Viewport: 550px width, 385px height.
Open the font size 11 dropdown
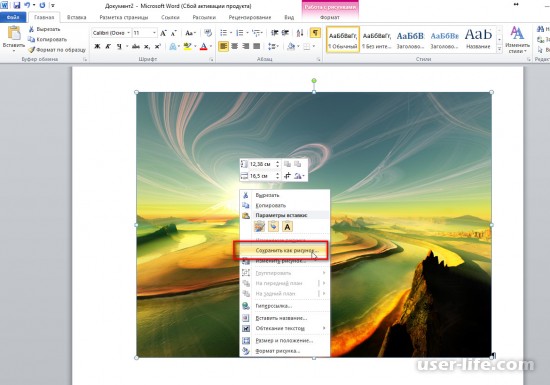[x=154, y=33]
